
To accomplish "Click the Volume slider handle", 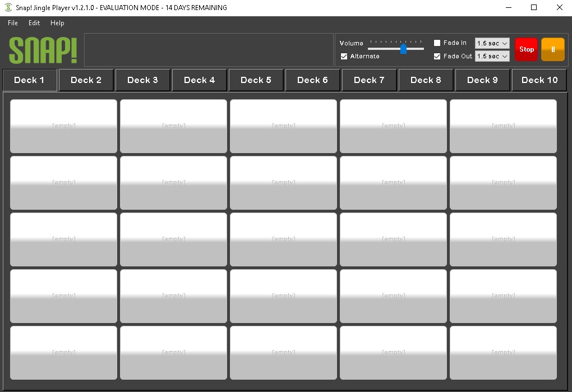I will 403,49.
